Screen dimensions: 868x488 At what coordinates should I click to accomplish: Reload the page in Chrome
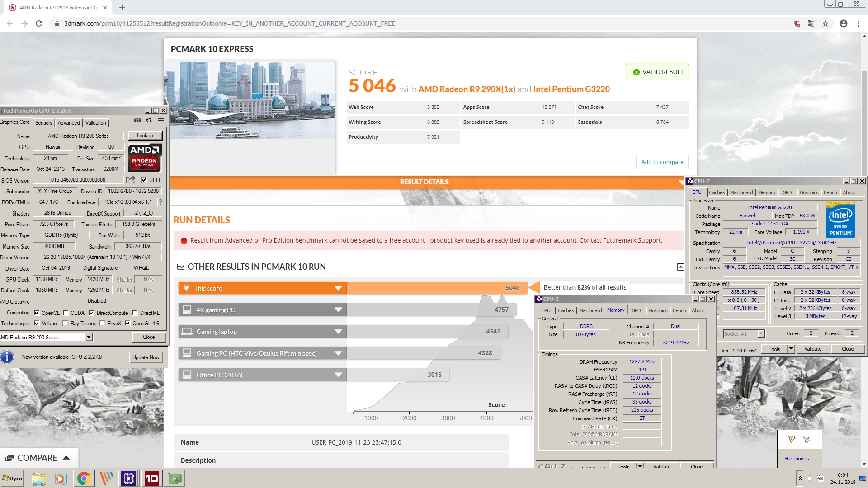tap(39, 23)
